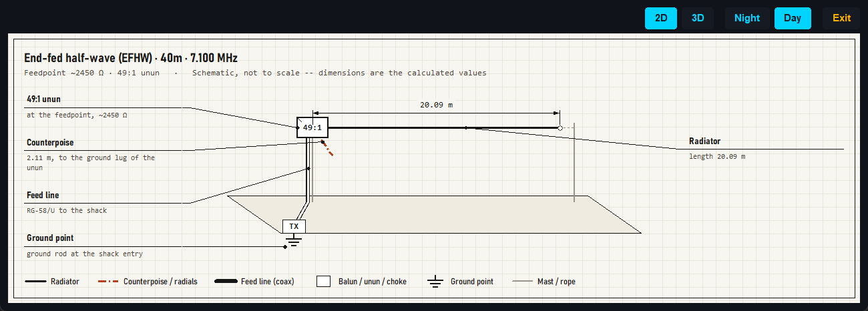
Task: Click 'Balun / unun / choke' legend label
Action: pos(371,282)
